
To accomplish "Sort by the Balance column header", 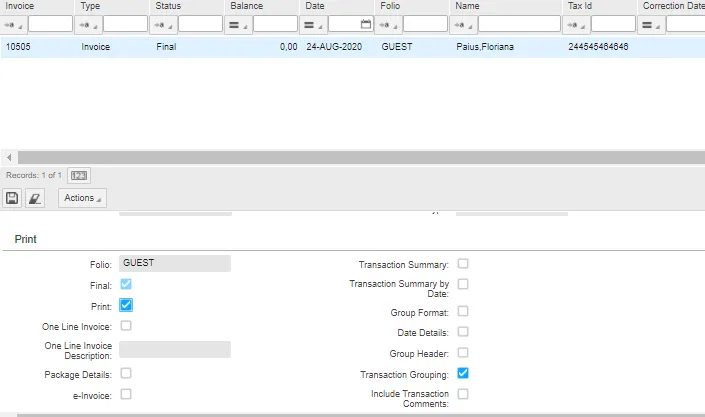I will (x=246, y=6).
